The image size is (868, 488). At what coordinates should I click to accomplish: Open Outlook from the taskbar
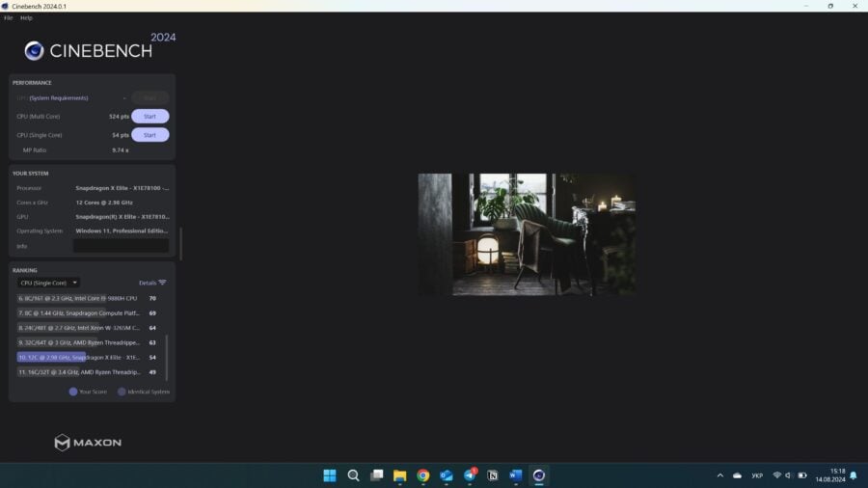click(447, 475)
